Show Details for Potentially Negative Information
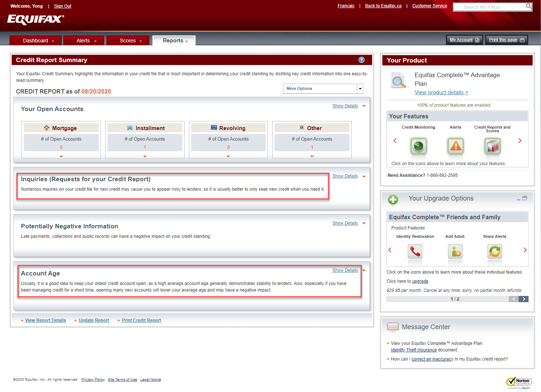541x392 pixels. [x=345, y=223]
